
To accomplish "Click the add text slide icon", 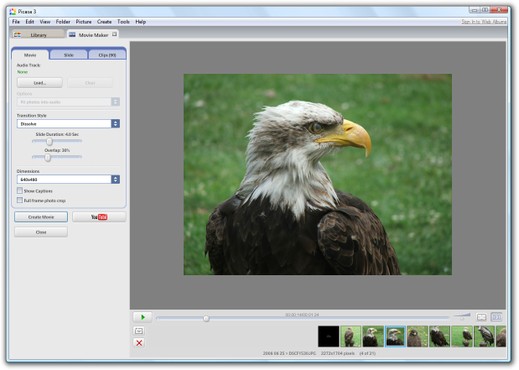I will (x=139, y=331).
